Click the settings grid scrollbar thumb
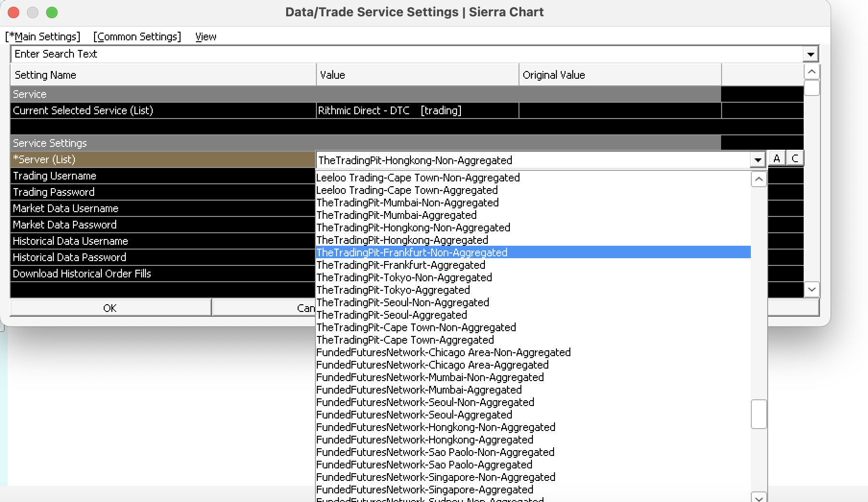Viewport: 868px width, 502px height. point(811,88)
